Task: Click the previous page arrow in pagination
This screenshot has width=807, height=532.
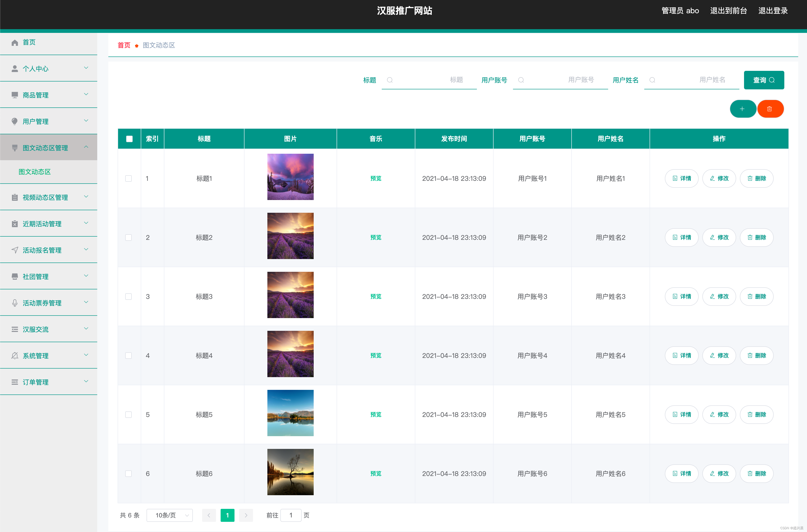Action: (209, 515)
